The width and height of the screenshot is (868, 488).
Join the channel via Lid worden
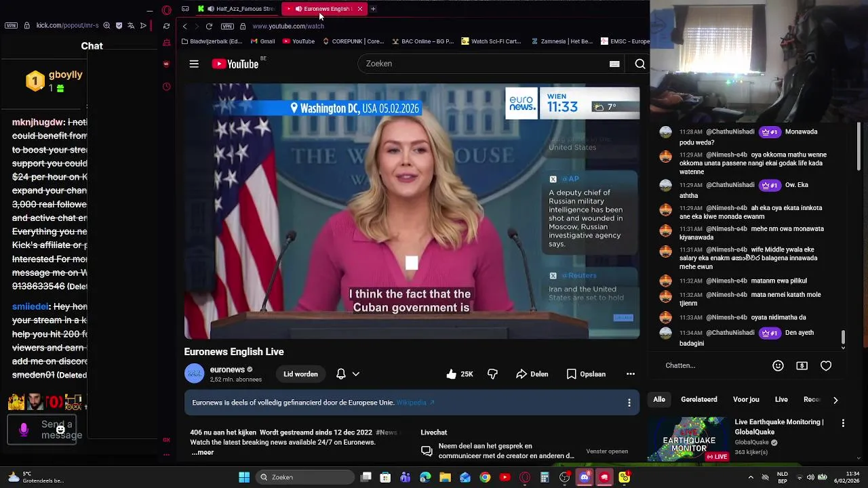[300, 374]
